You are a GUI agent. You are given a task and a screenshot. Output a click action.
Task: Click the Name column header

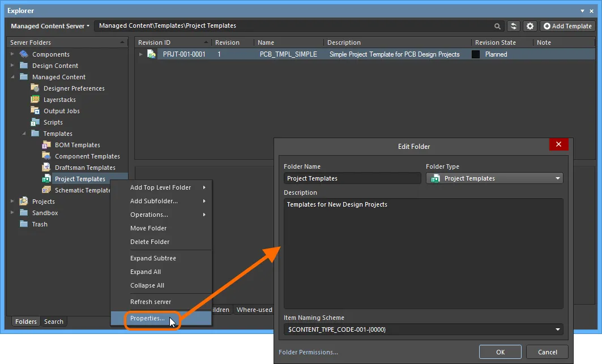[x=289, y=42]
